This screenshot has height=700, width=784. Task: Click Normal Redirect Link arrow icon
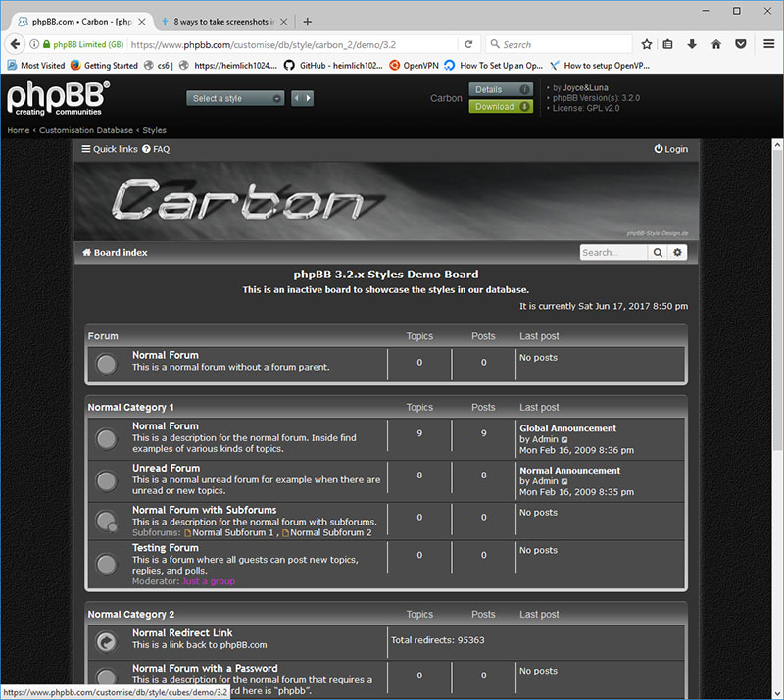point(107,642)
